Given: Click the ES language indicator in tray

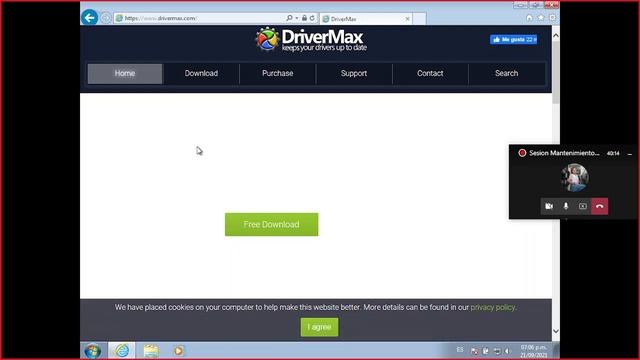Looking at the screenshot, I should (460, 350).
